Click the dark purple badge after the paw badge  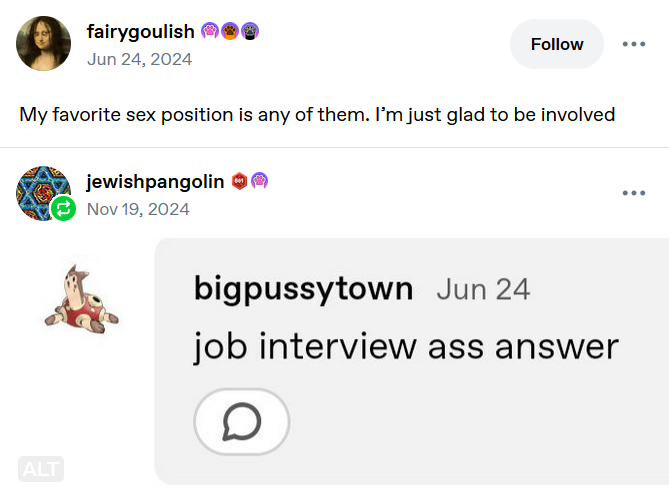click(250, 32)
